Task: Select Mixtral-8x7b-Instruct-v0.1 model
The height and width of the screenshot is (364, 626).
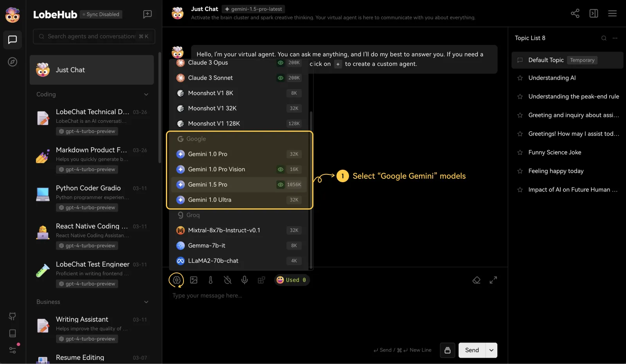Action: click(239, 230)
